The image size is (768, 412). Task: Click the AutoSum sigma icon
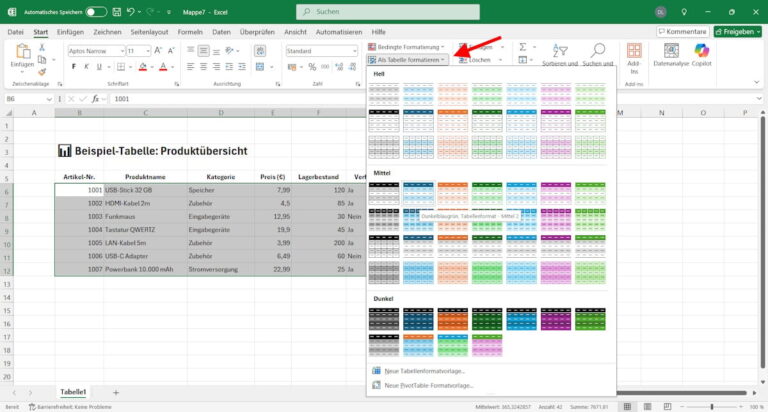click(x=523, y=47)
